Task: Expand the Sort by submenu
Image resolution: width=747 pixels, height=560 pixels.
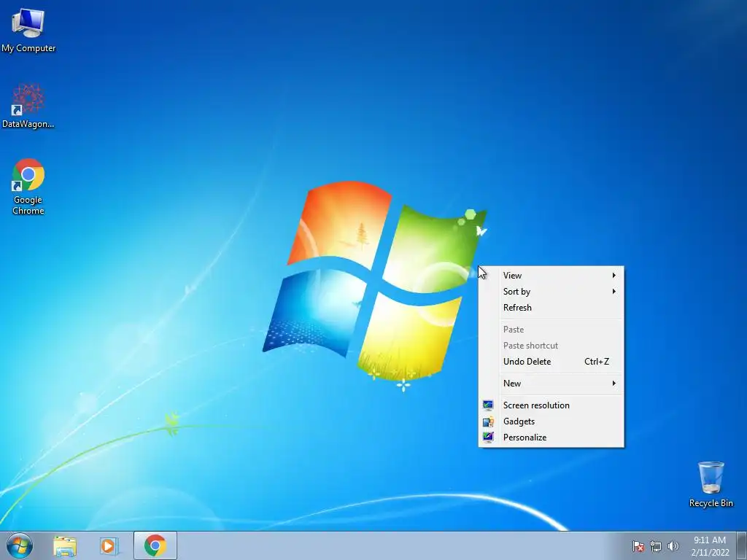Action: pyautogui.click(x=551, y=292)
